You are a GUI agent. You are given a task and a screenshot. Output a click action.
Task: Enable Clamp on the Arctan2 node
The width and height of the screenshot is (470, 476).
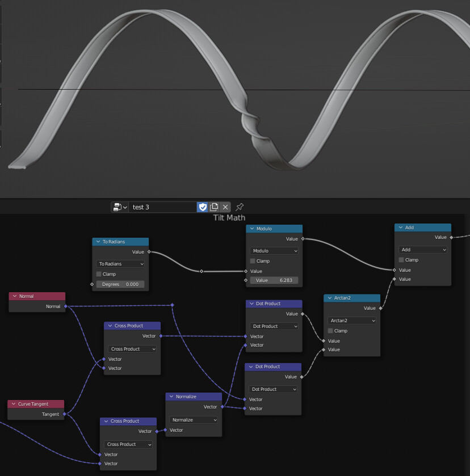[x=330, y=331]
